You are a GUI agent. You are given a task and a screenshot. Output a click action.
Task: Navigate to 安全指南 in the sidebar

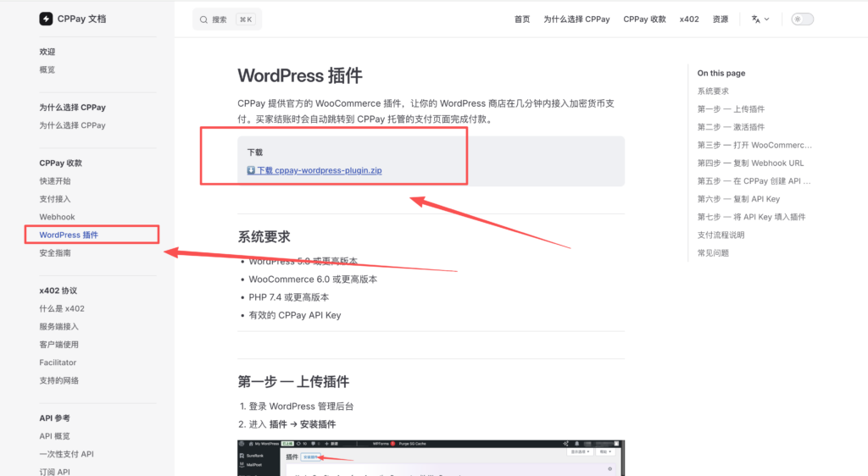point(55,253)
